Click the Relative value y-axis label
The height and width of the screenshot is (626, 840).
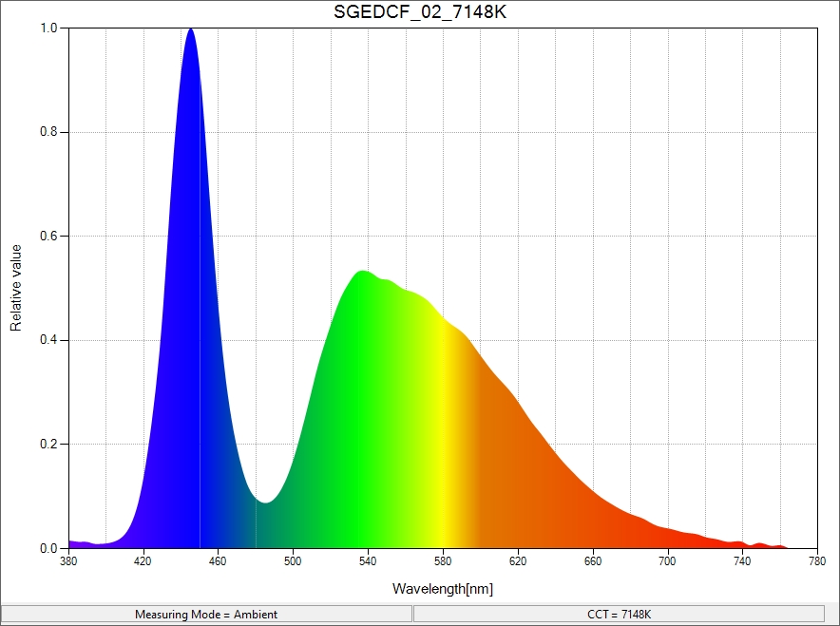[x=16, y=287]
